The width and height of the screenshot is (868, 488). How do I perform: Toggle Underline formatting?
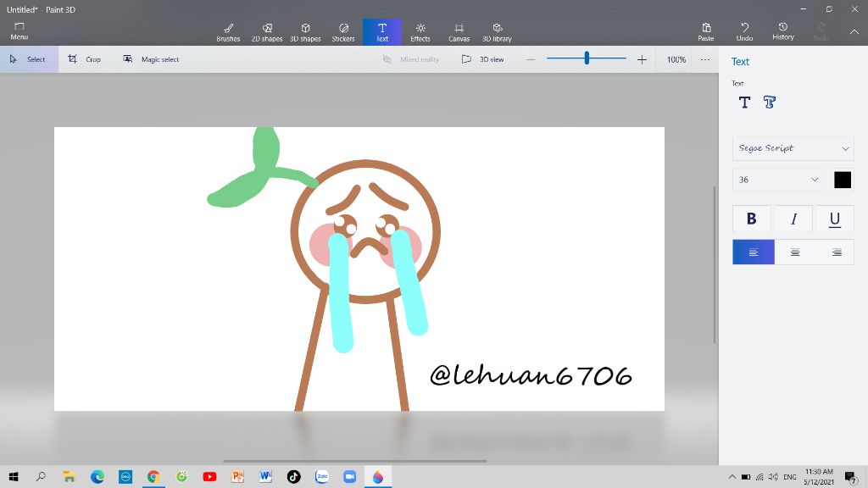point(834,219)
